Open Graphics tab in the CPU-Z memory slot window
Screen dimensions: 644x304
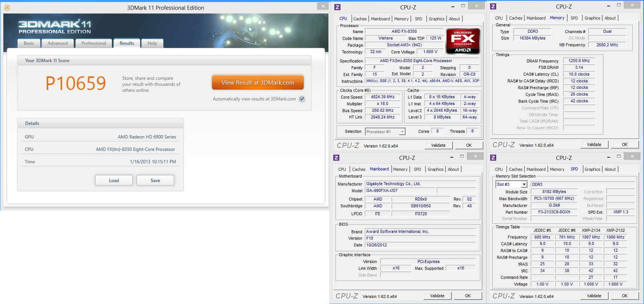click(x=592, y=169)
